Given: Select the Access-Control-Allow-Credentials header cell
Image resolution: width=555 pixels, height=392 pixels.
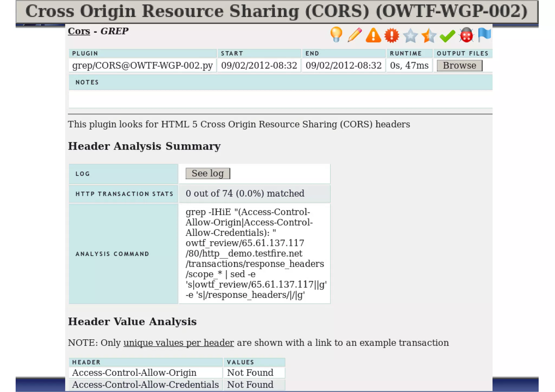Looking at the screenshot, I should tap(145, 385).
